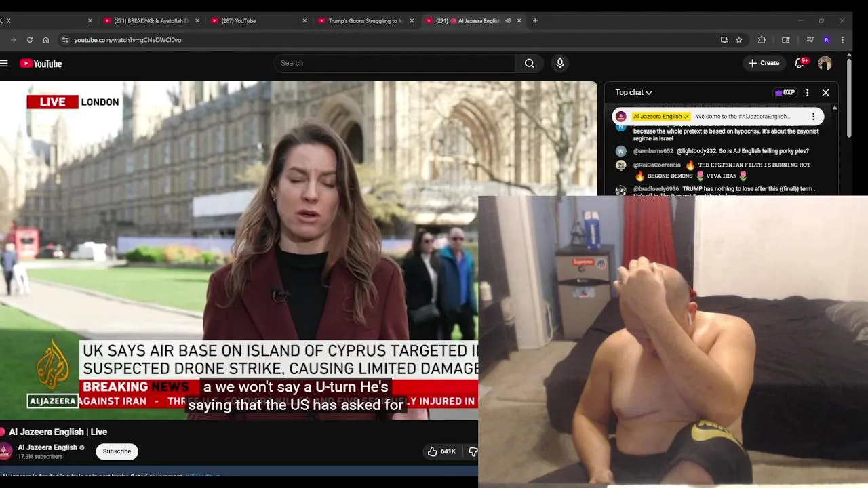868x488 pixels.
Task: Click the Chrome profile avatar icon
Action: pos(826,40)
